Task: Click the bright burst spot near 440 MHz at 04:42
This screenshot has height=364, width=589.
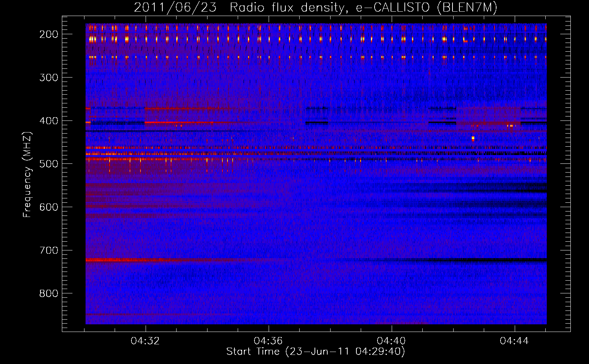Action: (473, 138)
